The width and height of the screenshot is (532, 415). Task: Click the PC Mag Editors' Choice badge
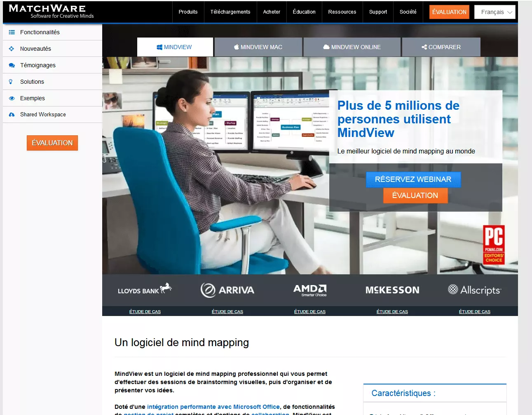pos(494,244)
